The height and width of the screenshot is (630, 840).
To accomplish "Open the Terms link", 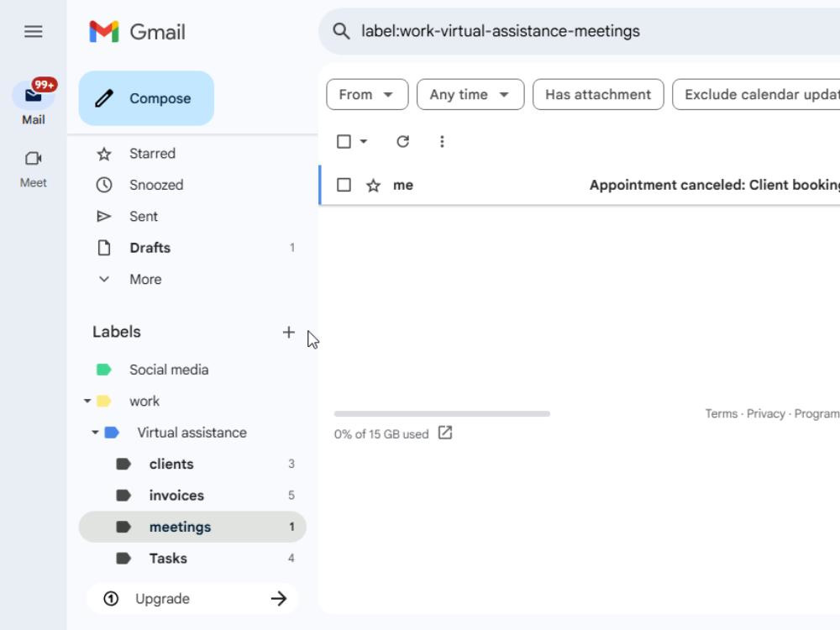I will click(721, 413).
